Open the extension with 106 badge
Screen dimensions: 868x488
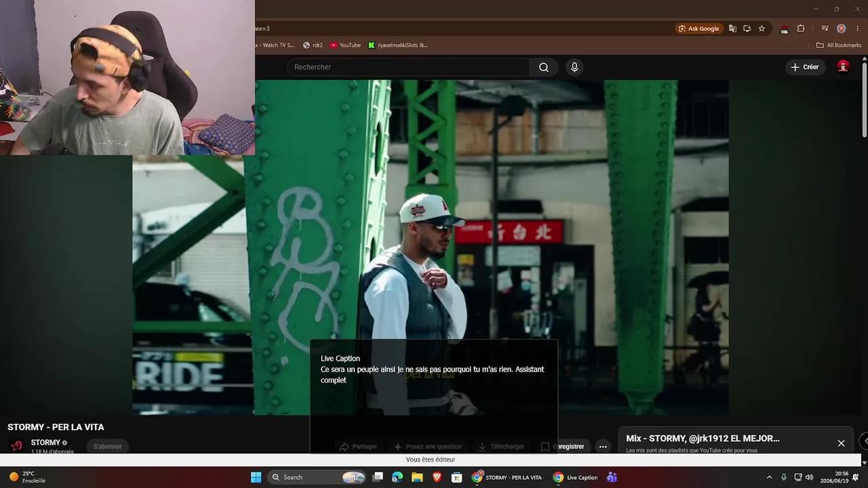pos(785,29)
